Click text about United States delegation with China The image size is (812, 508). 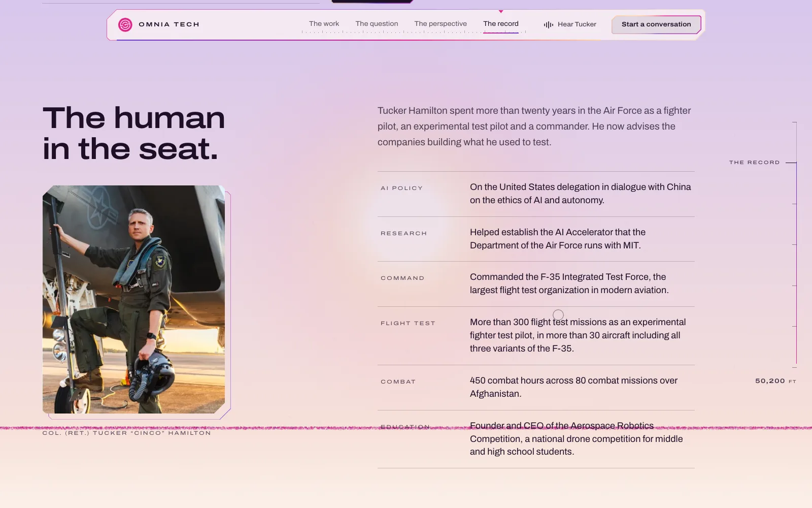(x=580, y=194)
